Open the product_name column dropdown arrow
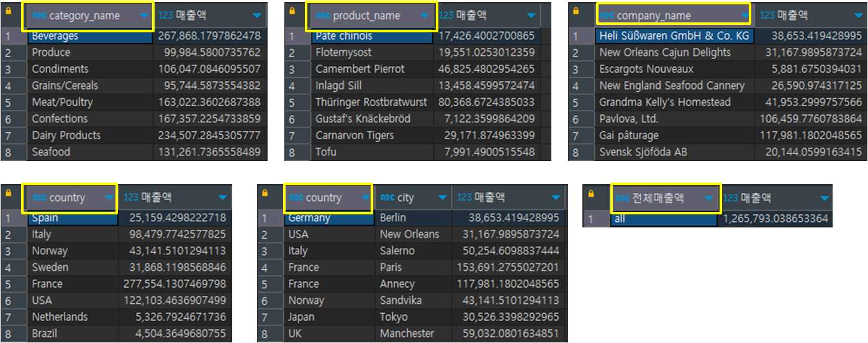868x343 pixels. click(x=425, y=16)
